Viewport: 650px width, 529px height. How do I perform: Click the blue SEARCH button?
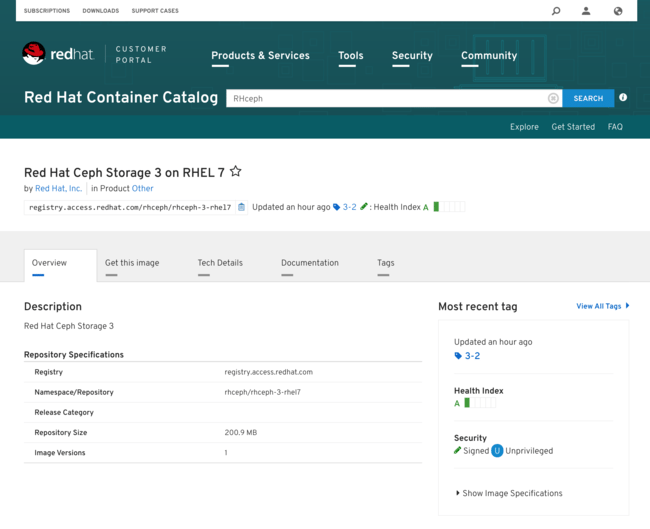(x=588, y=98)
